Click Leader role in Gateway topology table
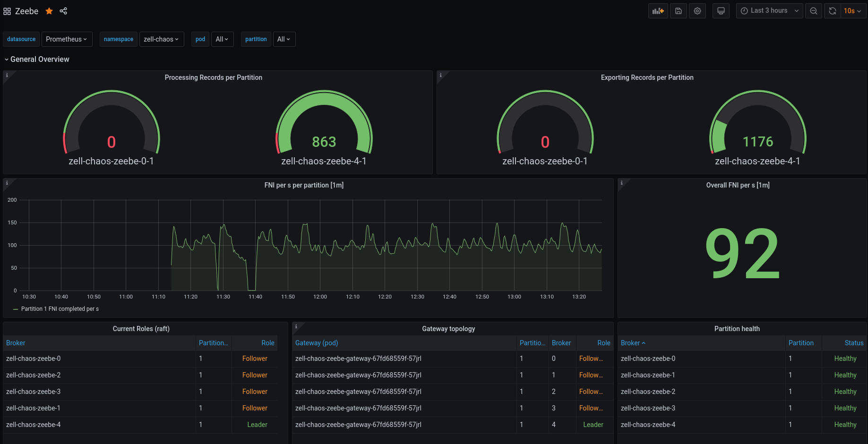The width and height of the screenshot is (868, 444). pyautogui.click(x=593, y=425)
